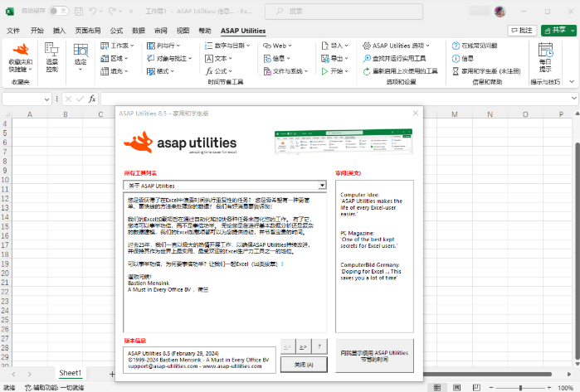Click the Excel ribbon screenshot thumbnail
Image resolution: width=580 pixels, height=392 pixels.
coord(344,141)
